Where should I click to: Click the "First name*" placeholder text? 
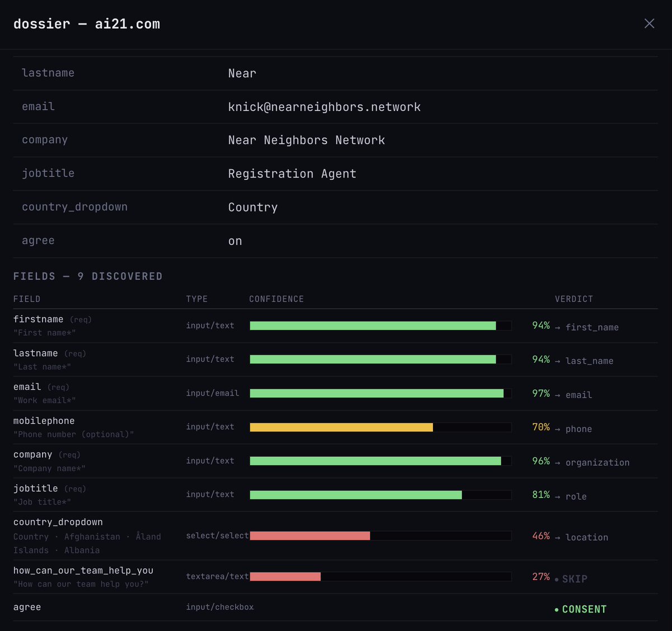45,333
